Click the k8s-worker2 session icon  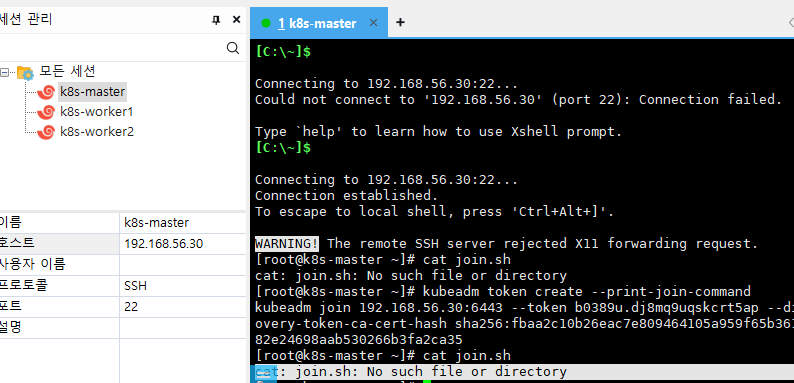[46, 132]
